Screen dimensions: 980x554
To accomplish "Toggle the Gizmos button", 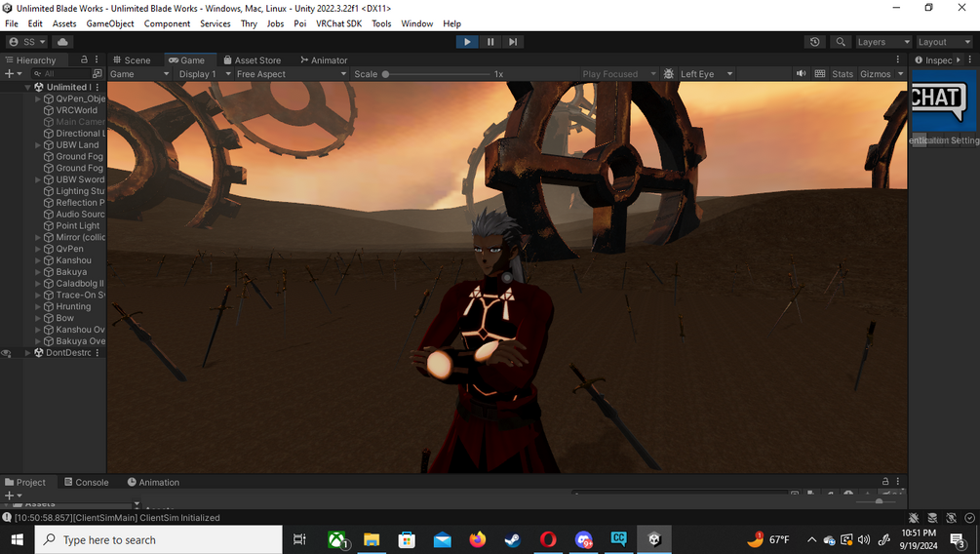I will (875, 74).
